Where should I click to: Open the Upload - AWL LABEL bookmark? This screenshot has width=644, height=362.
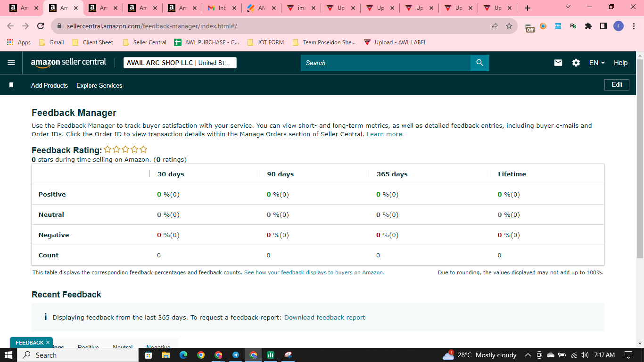[x=395, y=42]
